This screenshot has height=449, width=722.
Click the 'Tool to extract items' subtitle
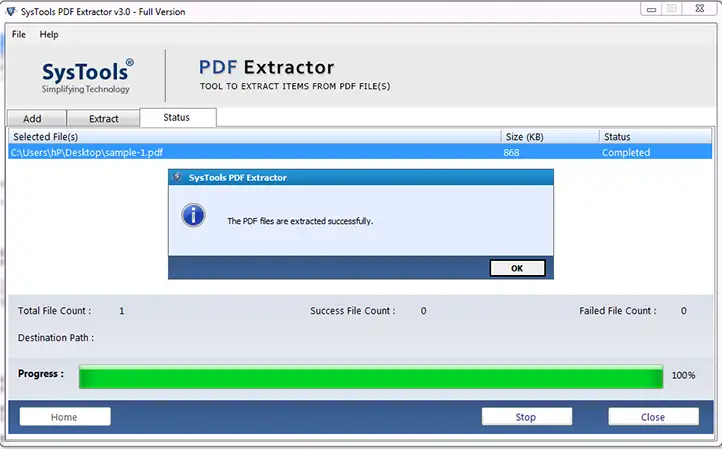(295, 86)
